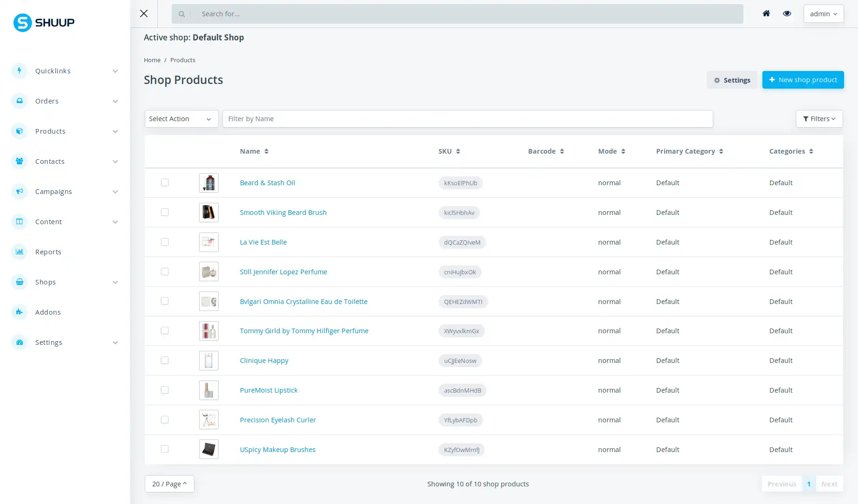The image size is (858, 504).
Task: Click the eye icon to view storefront
Action: [787, 13]
